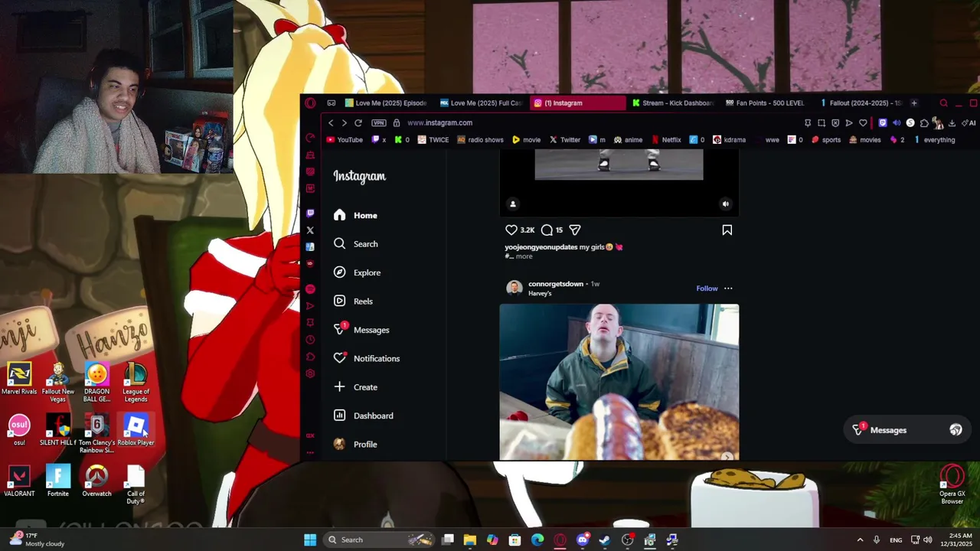This screenshot has height=551, width=980.
Task: Open the kdrama bookmark folder
Action: coord(729,140)
